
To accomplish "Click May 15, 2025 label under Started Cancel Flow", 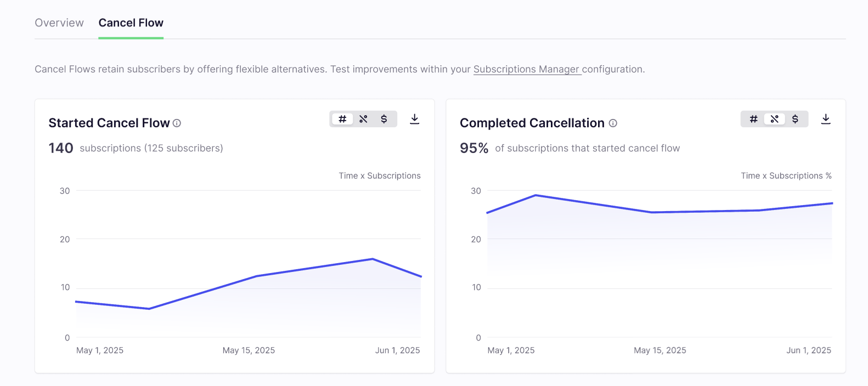I will coord(249,350).
